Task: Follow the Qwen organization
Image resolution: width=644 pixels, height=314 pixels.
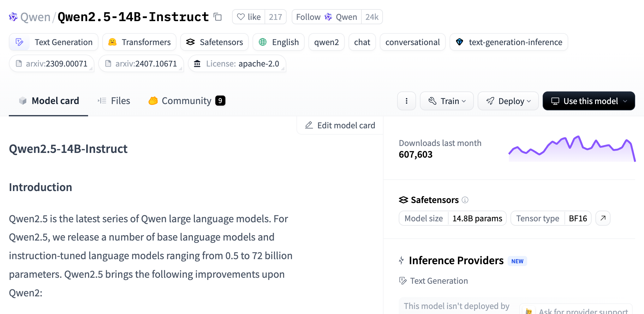Action: click(x=327, y=17)
